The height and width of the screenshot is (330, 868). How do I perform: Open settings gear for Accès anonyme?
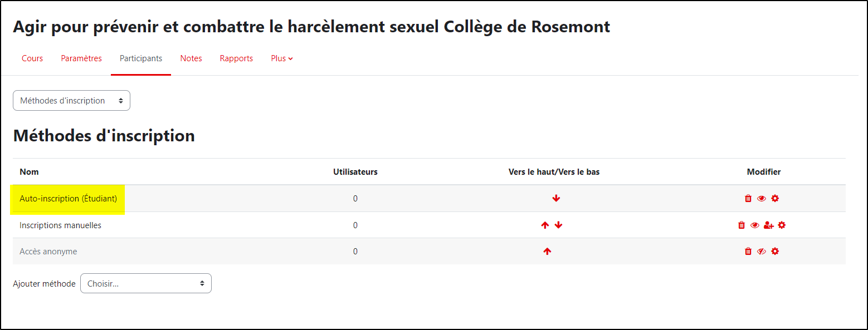(775, 252)
